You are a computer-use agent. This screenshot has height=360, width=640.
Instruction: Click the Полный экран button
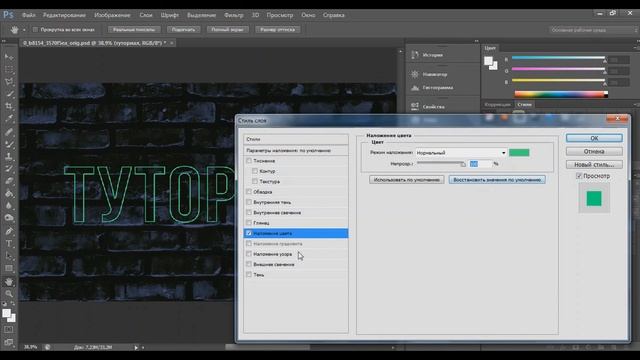click(227, 29)
